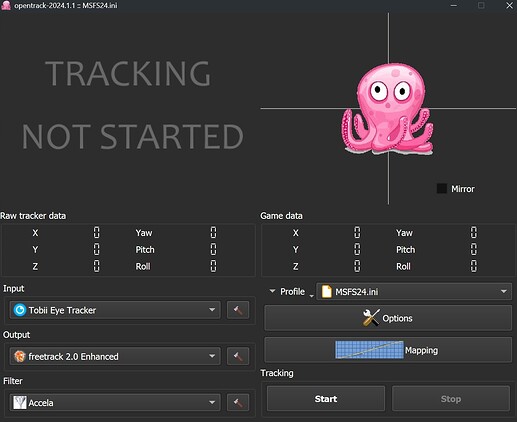517x422 pixels.
Task: Expand the Input tracker dropdown
Action: coord(115,310)
